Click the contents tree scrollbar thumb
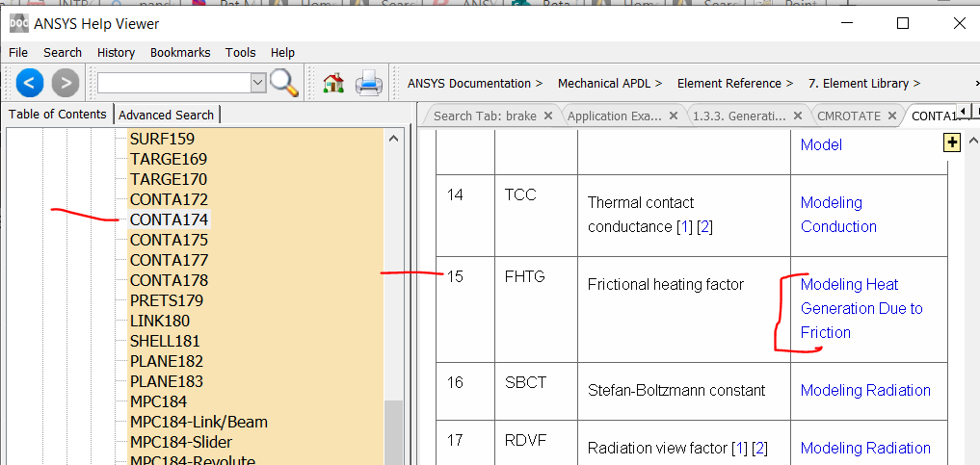Viewport: 980px width, 465px height. click(x=393, y=432)
